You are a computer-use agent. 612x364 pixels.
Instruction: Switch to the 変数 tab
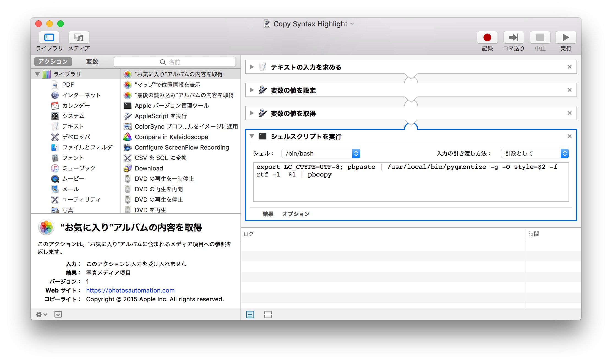[92, 62]
